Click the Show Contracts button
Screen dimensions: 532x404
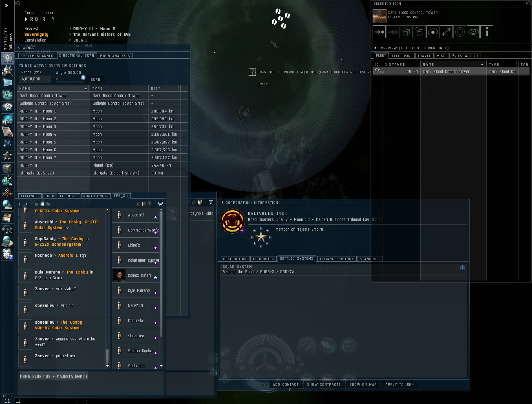(x=324, y=384)
